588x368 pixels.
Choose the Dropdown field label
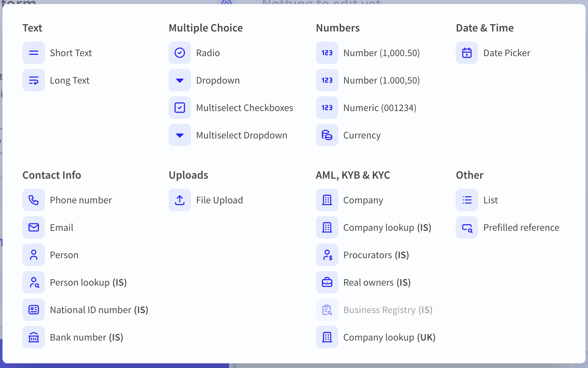(x=218, y=80)
